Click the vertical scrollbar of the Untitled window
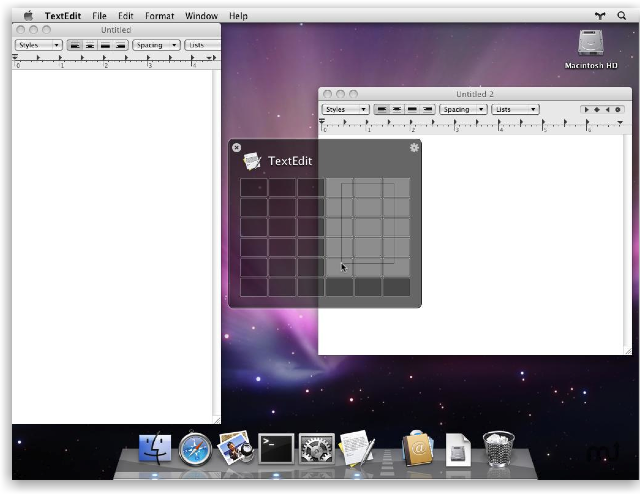This screenshot has width=640, height=494. 217,243
